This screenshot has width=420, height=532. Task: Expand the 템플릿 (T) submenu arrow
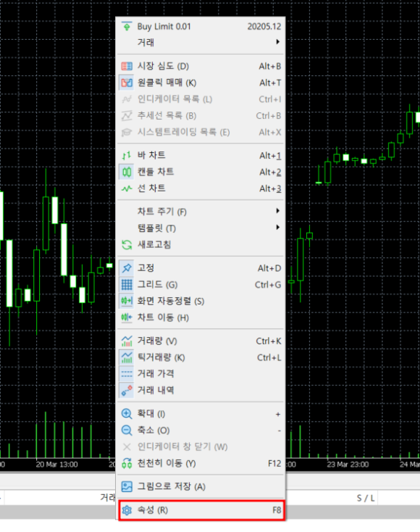pos(277,227)
